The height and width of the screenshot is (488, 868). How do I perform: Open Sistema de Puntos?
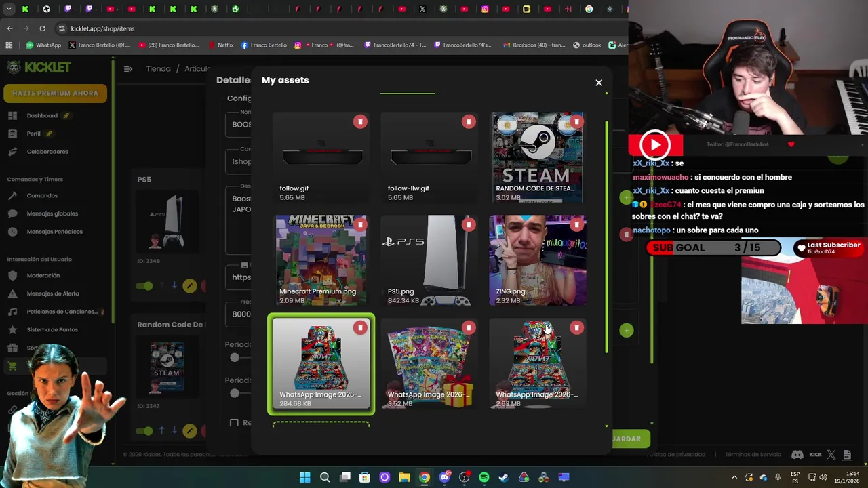pyautogui.click(x=52, y=329)
